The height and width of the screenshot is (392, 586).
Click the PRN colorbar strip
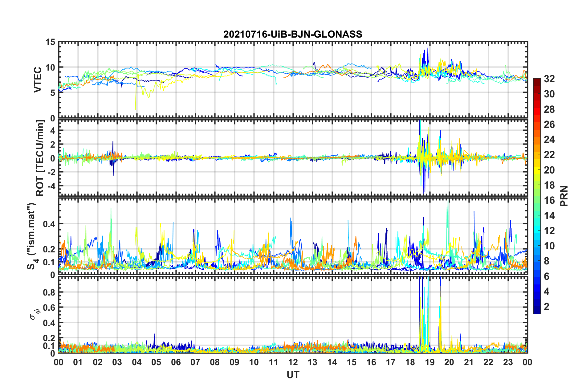[x=537, y=196]
